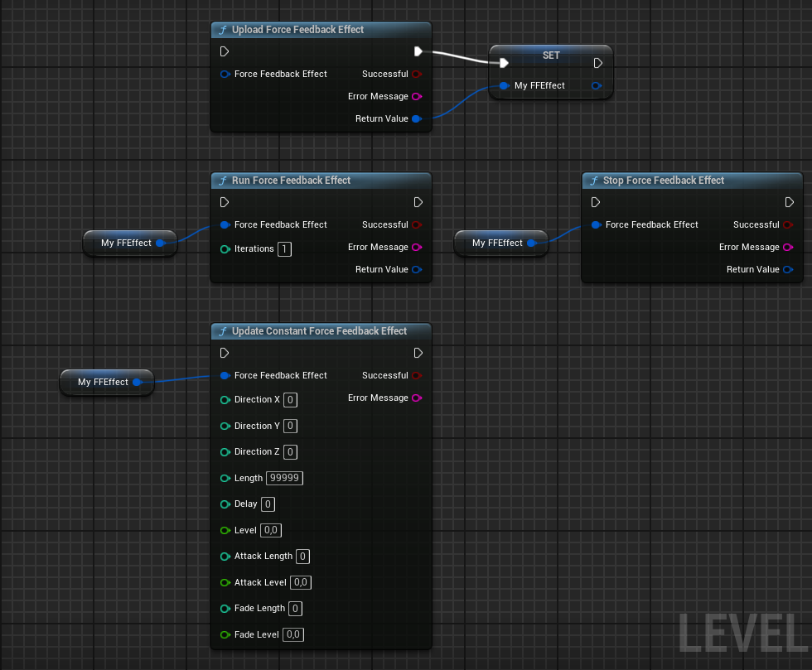This screenshot has height=670, width=812.
Task: Click the Attack Length value field
Action: (303, 557)
